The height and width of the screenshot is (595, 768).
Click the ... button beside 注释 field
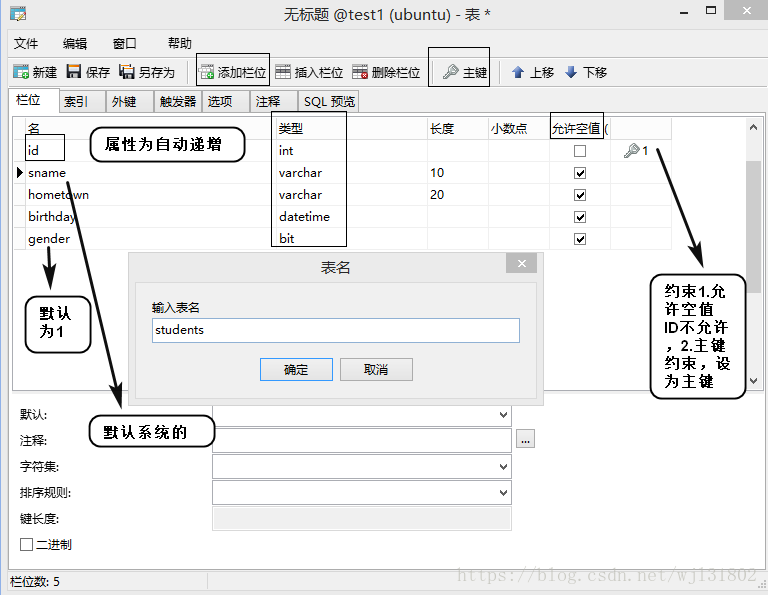coord(525,439)
